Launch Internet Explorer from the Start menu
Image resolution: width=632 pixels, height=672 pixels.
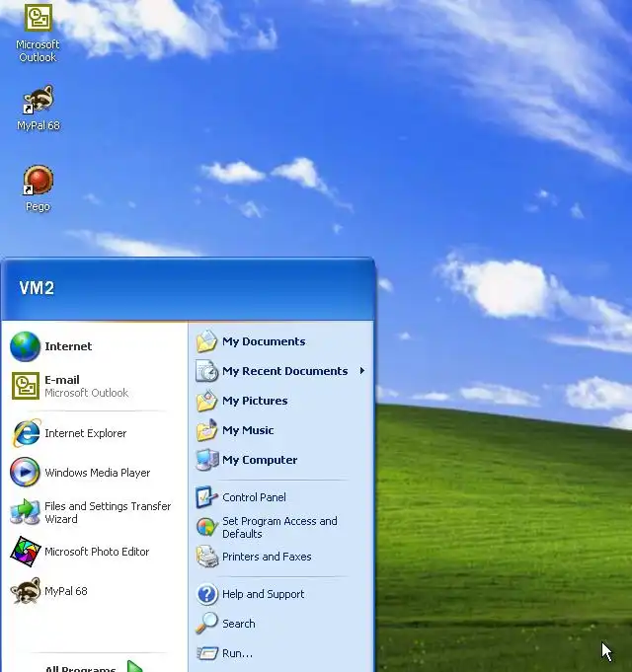point(95,433)
